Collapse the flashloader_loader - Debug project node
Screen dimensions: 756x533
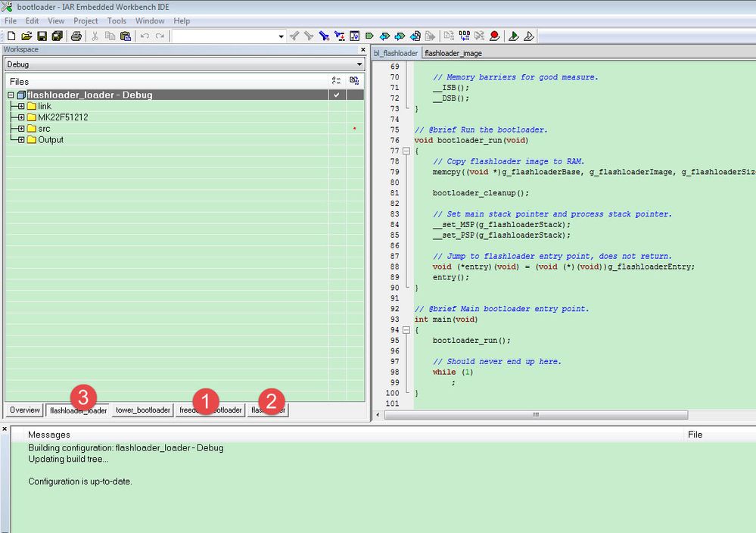11,95
